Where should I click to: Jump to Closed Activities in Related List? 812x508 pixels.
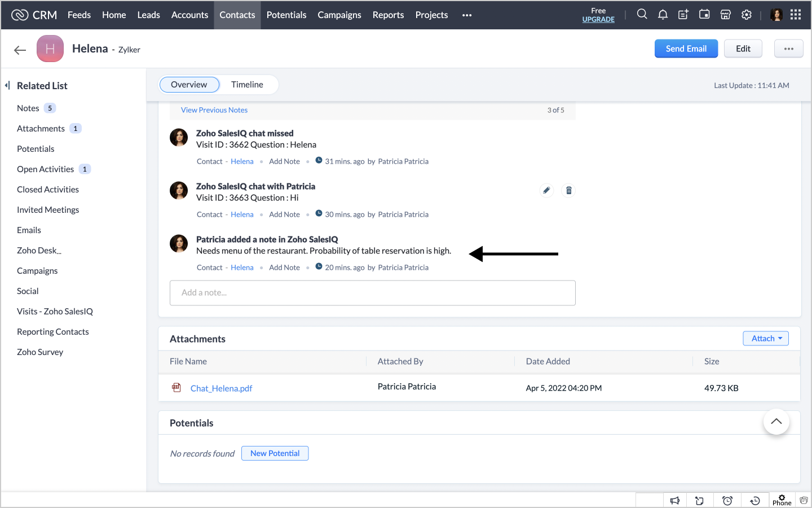coord(48,190)
